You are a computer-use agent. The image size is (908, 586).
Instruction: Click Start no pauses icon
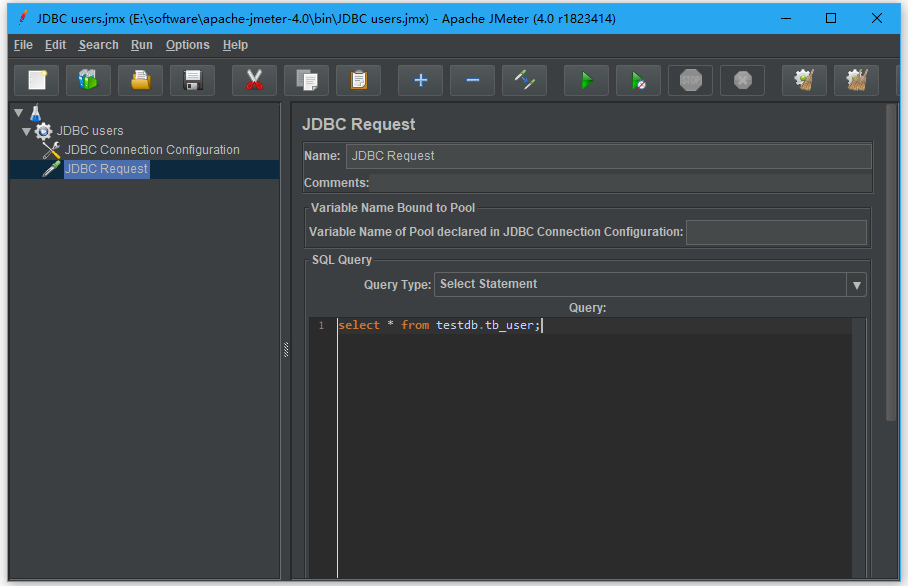[638, 80]
